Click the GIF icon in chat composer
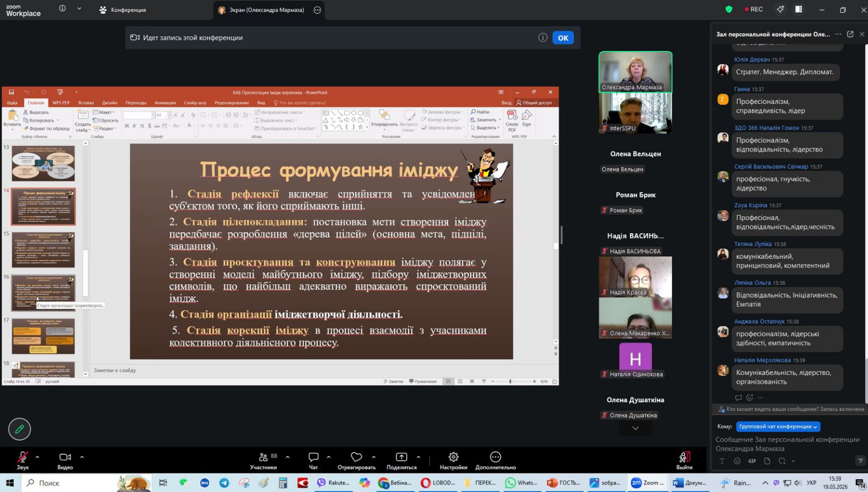The image size is (868, 492). pyautogui.click(x=752, y=461)
